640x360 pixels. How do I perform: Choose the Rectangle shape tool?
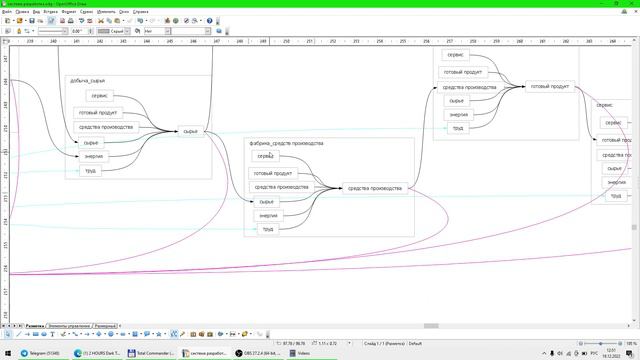[36, 334]
